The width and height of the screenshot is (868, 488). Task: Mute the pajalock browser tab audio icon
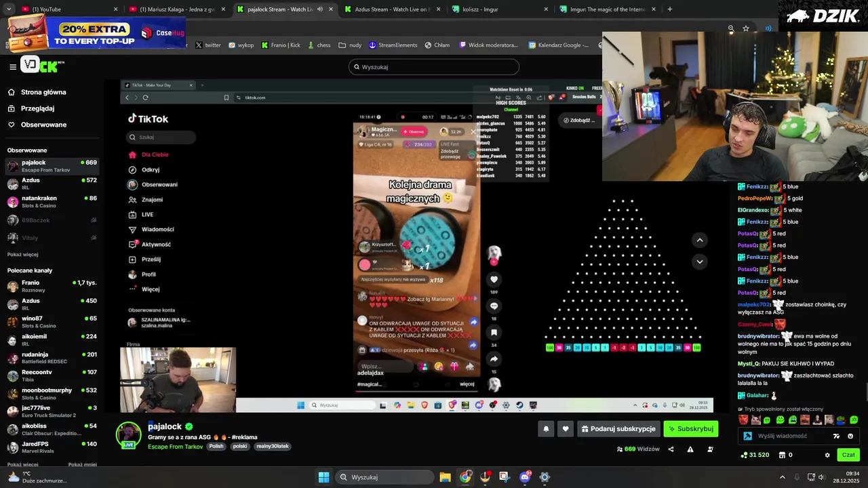point(319,9)
